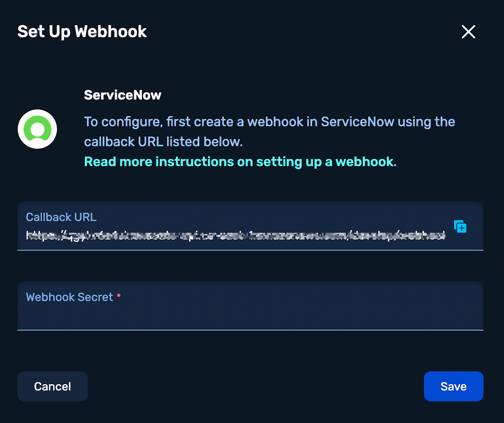The width and height of the screenshot is (504, 423).
Task: Click the word "ServiceNow" in the description
Action: coord(358,122)
